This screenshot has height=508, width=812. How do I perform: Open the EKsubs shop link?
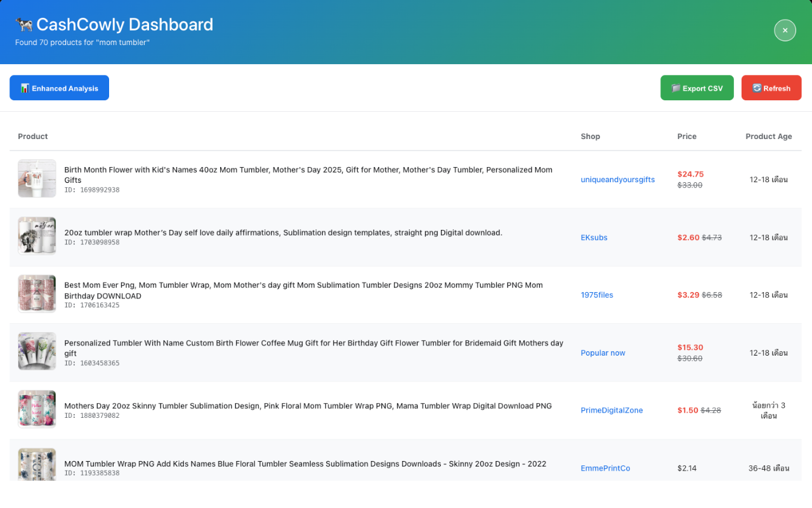(x=594, y=237)
